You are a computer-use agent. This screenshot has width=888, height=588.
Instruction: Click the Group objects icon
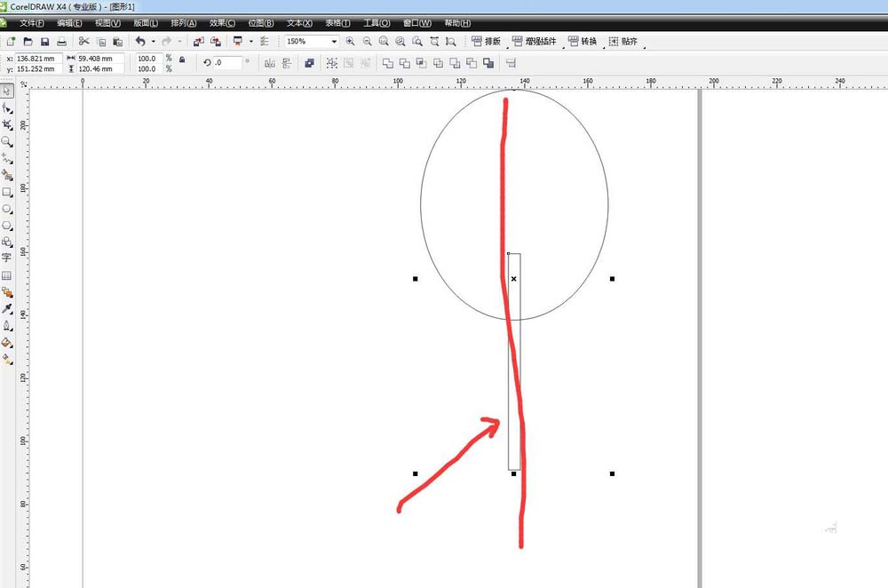[x=332, y=63]
